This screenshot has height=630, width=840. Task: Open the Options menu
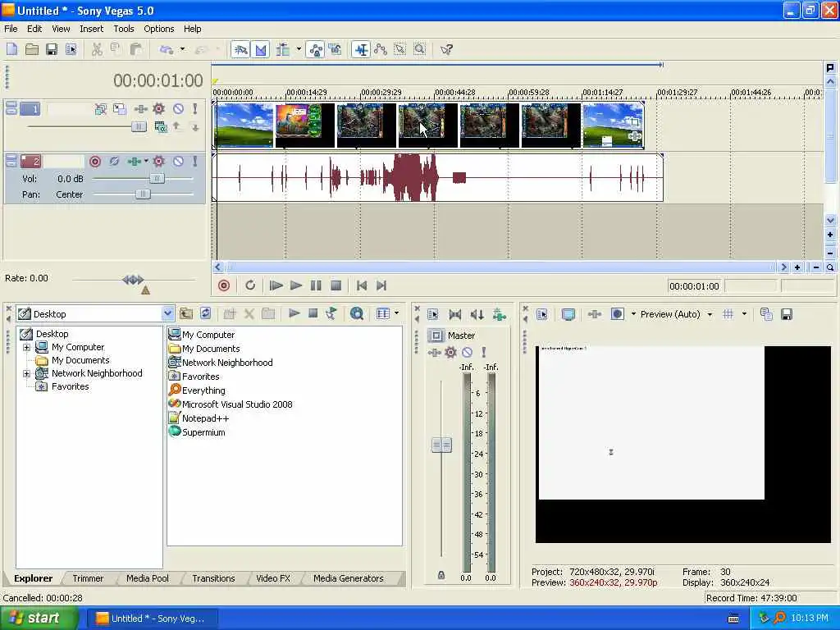(x=158, y=29)
